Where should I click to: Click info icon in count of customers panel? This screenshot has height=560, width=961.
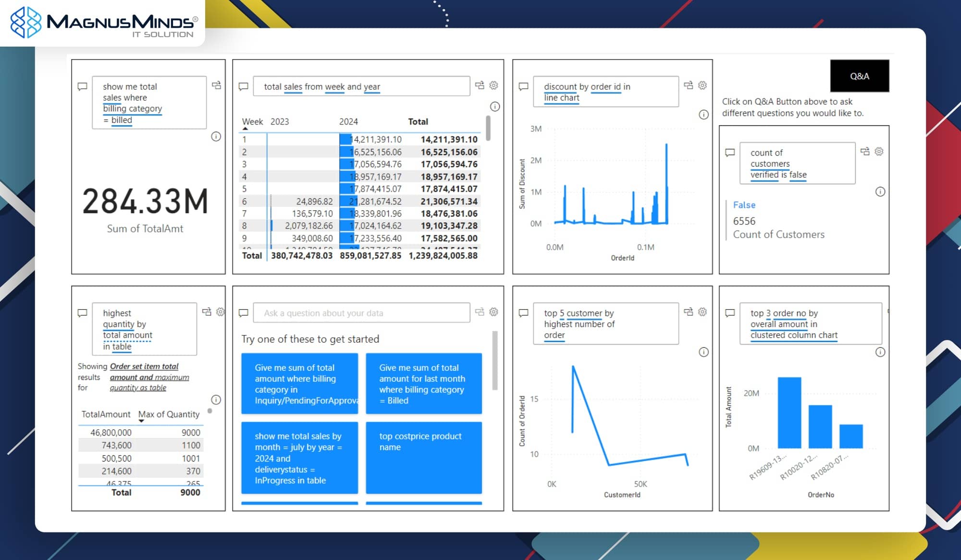click(880, 192)
